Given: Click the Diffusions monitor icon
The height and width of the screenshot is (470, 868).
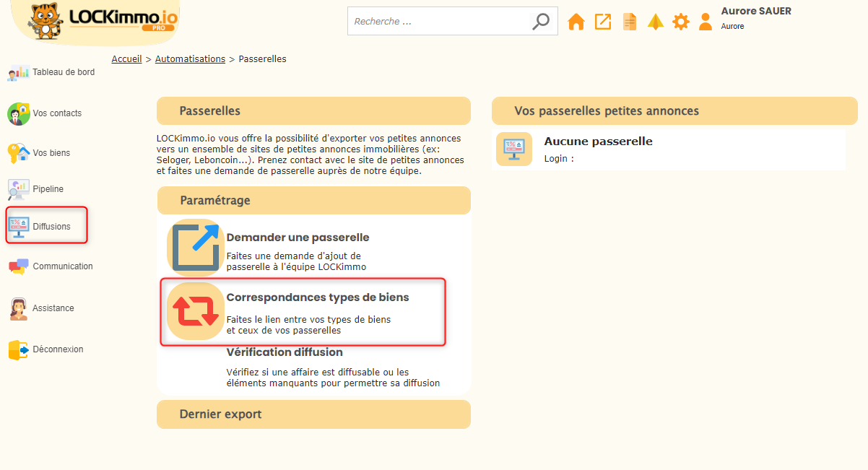Looking at the screenshot, I should point(19,226).
